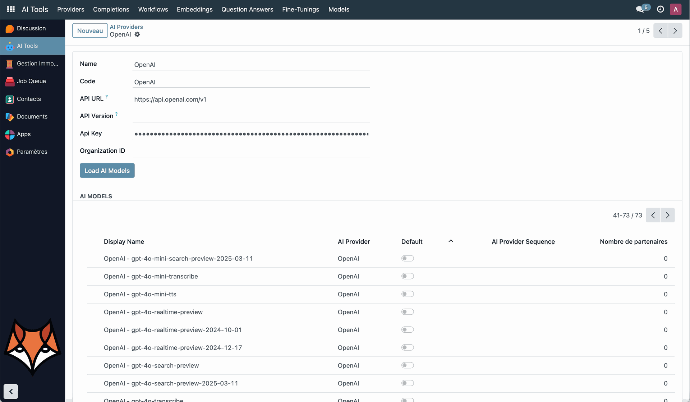The image size is (690, 402).
Task: Open row OpenAI - gpt-4o-mini-transcribe
Action: pos(381,276)
